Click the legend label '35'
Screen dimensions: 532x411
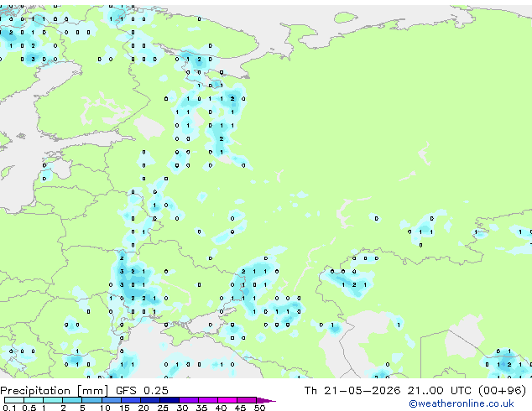(201, 408)
